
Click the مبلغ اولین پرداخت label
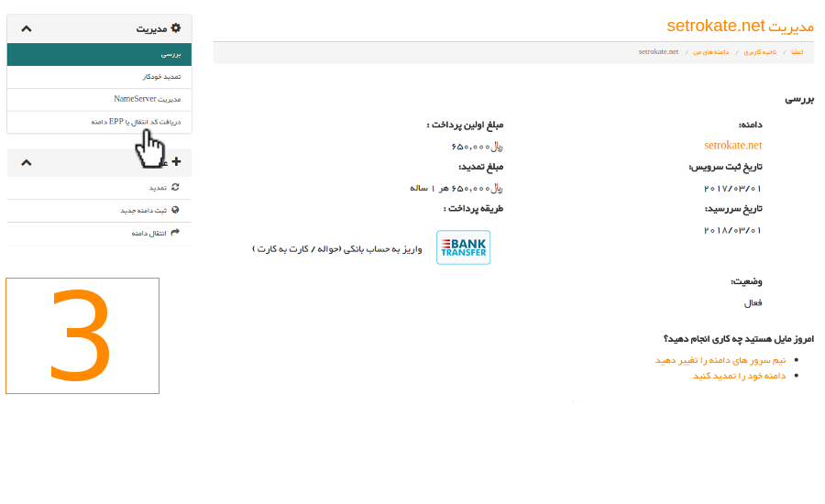click(x=465, y=125)
